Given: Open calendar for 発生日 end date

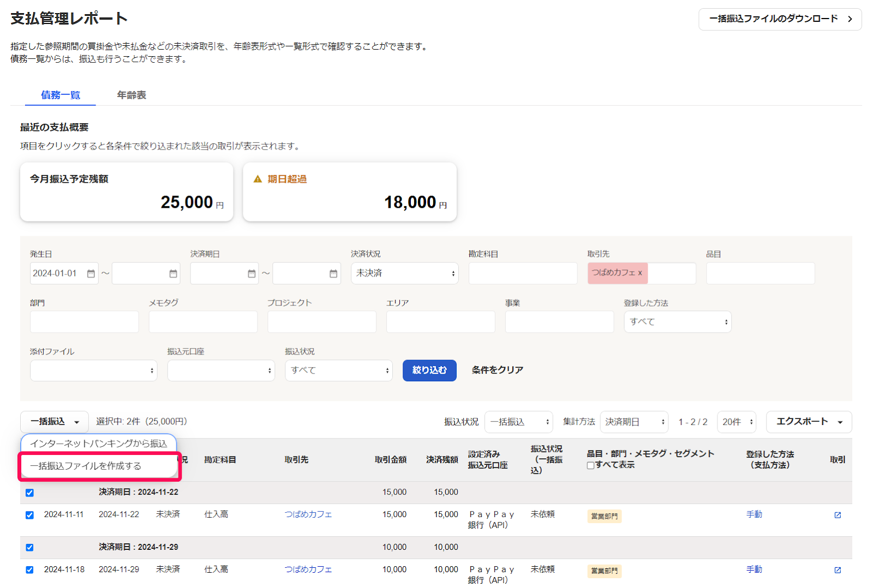Looking at the screenshot, I should click(173, 273).
